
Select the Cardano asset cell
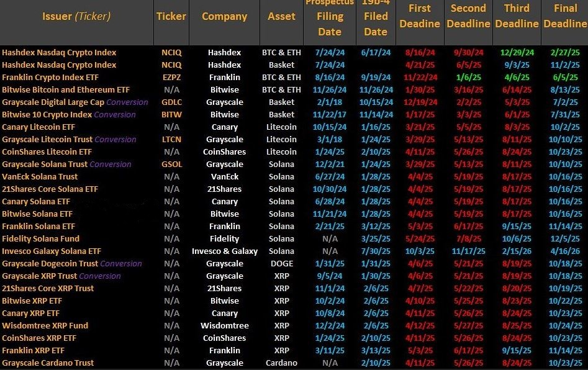click(x=282, y=363)
